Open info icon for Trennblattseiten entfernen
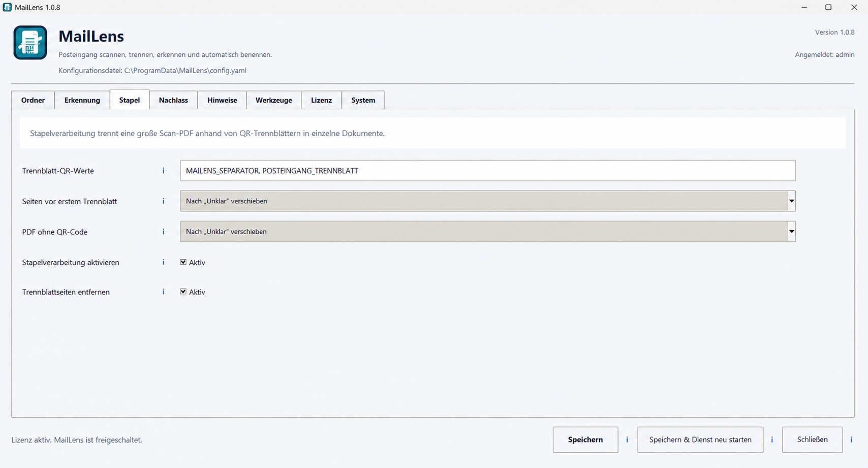 pos(163,292)
